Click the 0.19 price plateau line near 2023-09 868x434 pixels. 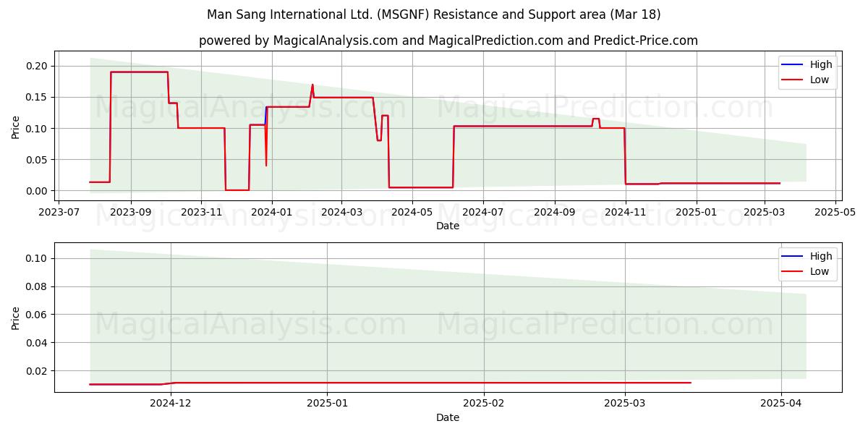click(139, 72)
